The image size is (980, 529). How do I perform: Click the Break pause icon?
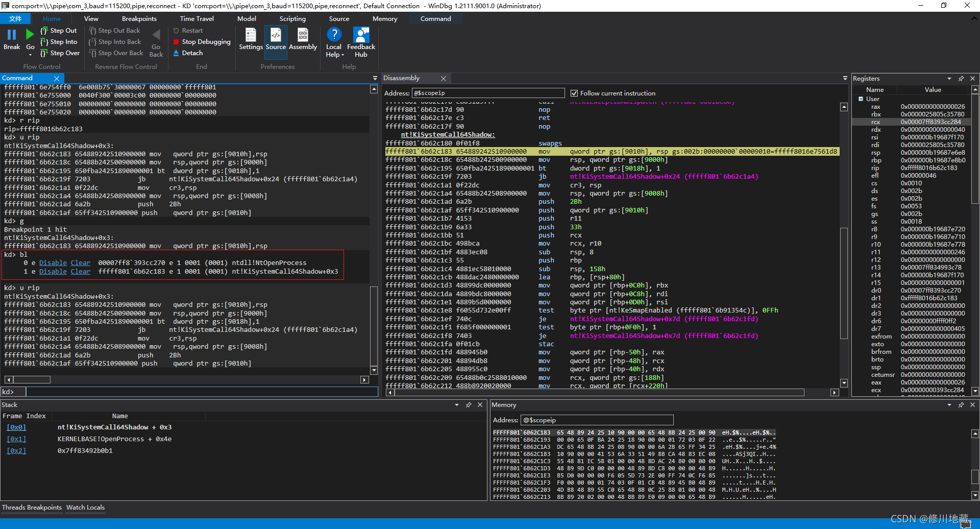point(12,35)
